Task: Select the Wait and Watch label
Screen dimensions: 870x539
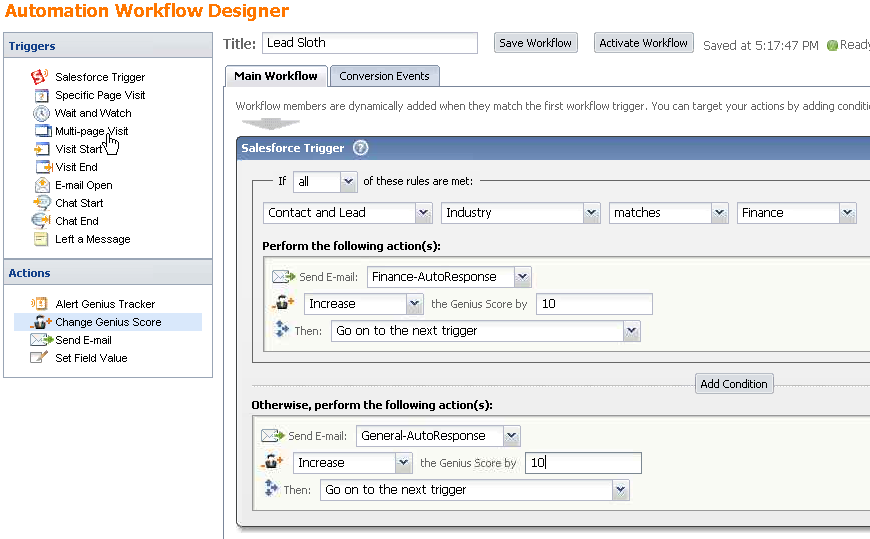Action: (x=93, y=113)
